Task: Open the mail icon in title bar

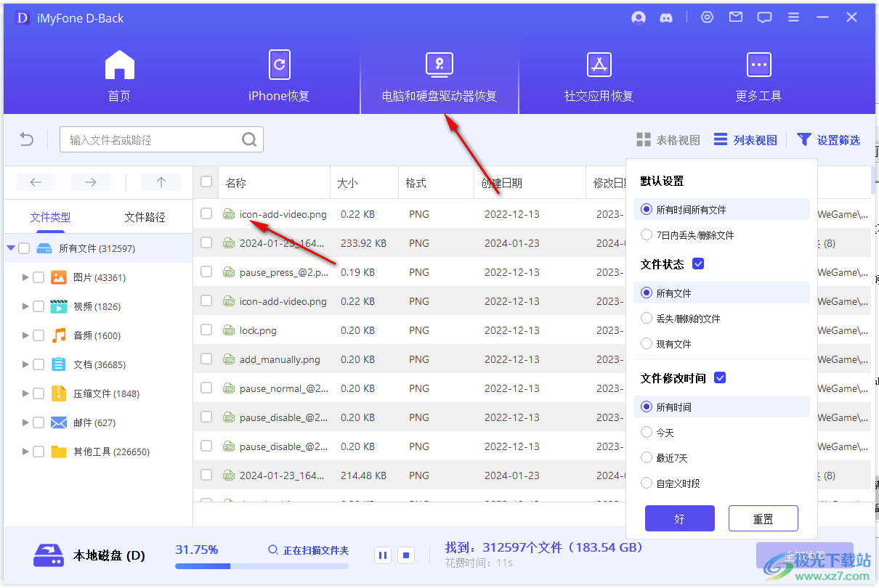Action: [736, 17]
